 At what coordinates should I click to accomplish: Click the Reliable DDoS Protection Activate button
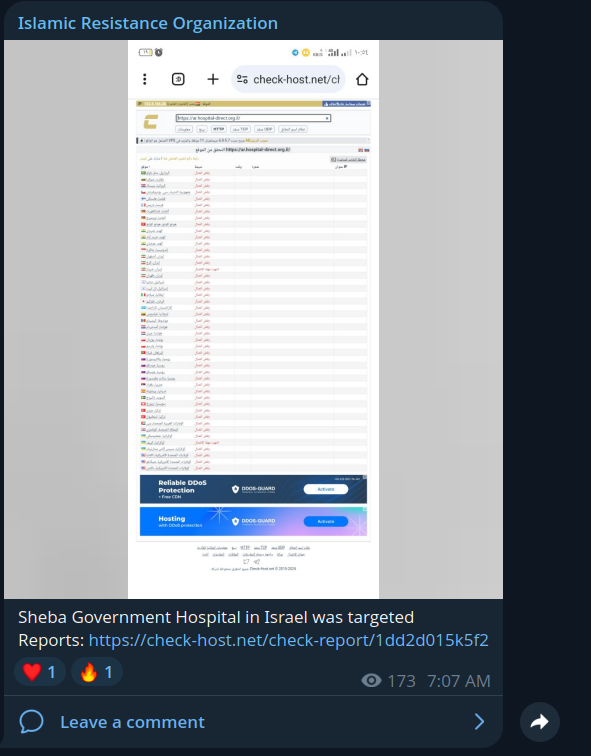pos(325,489)
